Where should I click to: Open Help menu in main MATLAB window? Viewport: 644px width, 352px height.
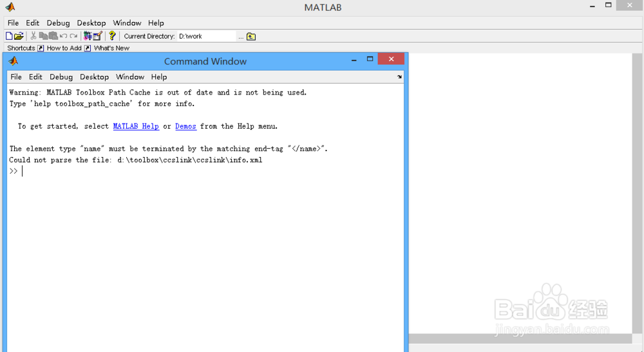click(x=156, y=23)
